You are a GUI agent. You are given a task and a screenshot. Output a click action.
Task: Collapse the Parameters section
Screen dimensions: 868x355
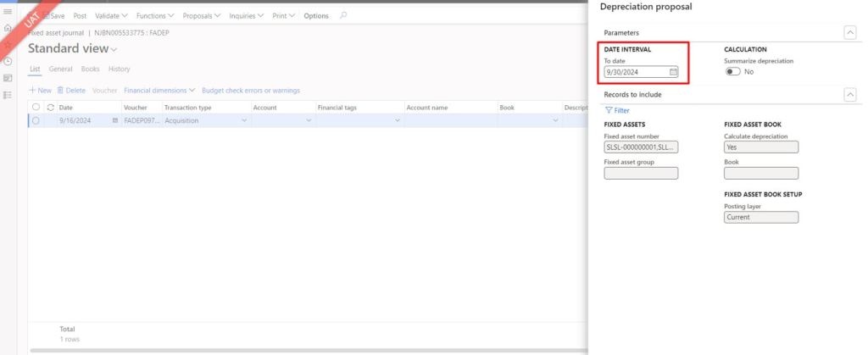tap(850, 31)
